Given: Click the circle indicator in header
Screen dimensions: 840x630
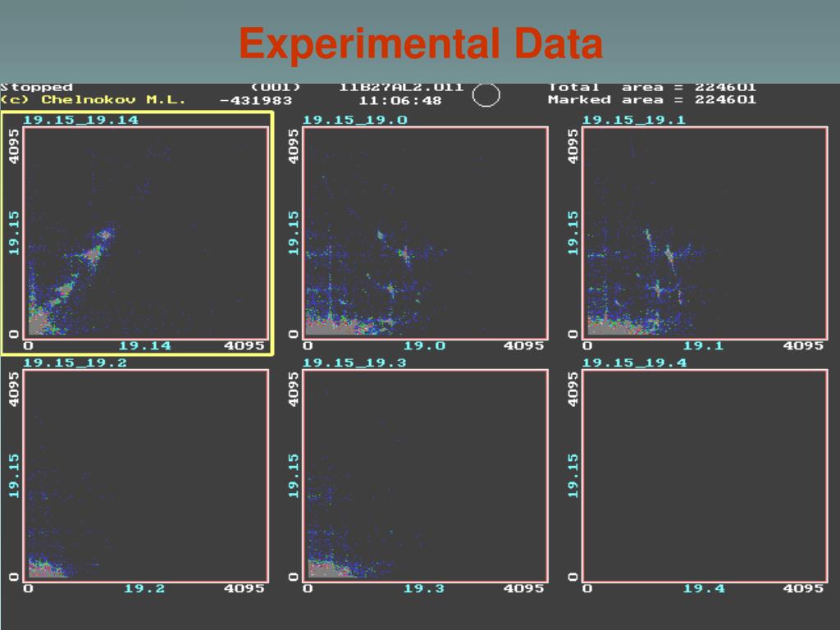Looking at the screenshot, I should coord(486,95).
